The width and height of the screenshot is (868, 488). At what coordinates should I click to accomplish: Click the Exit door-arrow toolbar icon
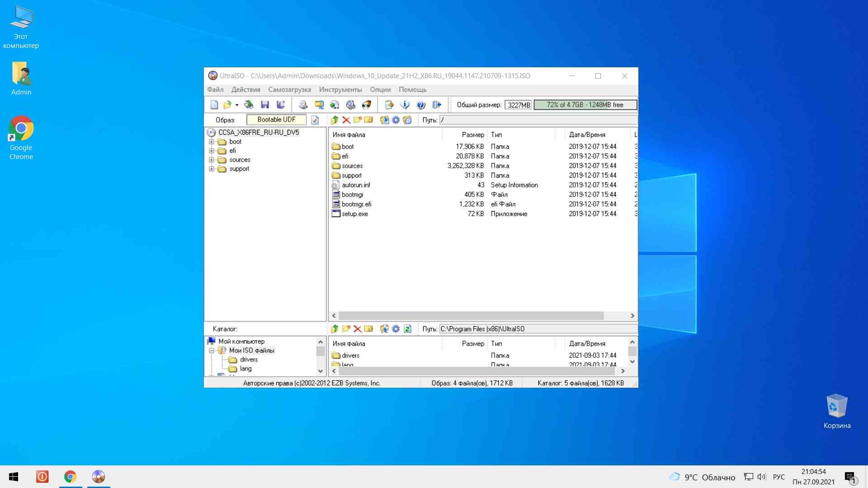point(437,105)
